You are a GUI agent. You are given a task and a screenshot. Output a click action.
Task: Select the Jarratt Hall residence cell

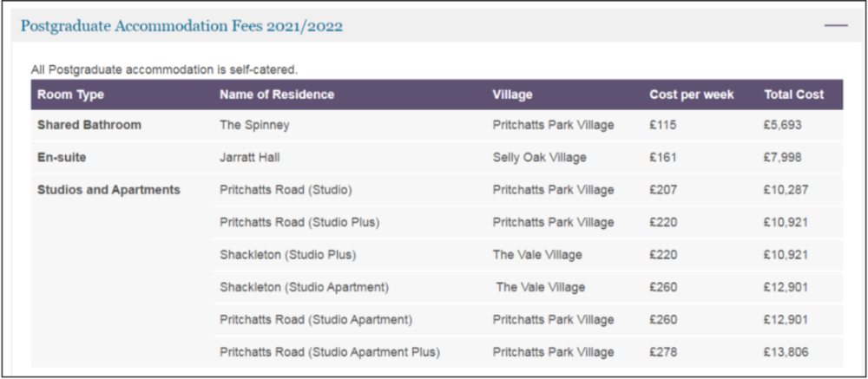coord(249,157)
